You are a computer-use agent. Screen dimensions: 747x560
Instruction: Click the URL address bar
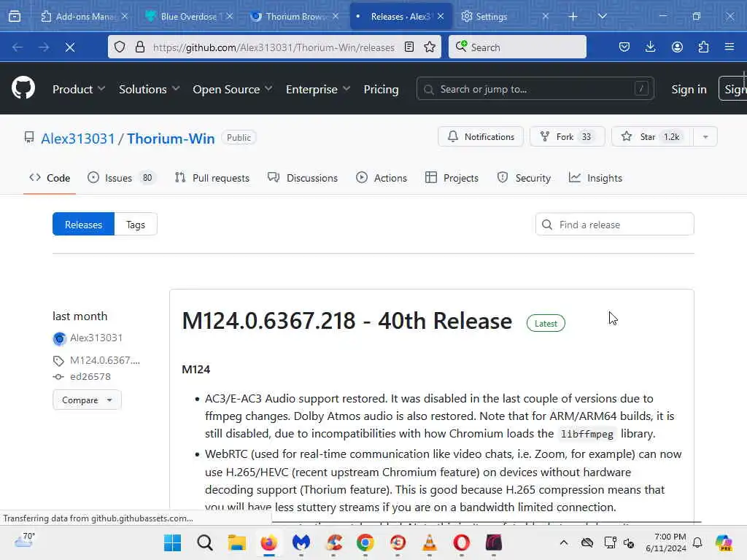pyautogui.click(x=274, y=47)
